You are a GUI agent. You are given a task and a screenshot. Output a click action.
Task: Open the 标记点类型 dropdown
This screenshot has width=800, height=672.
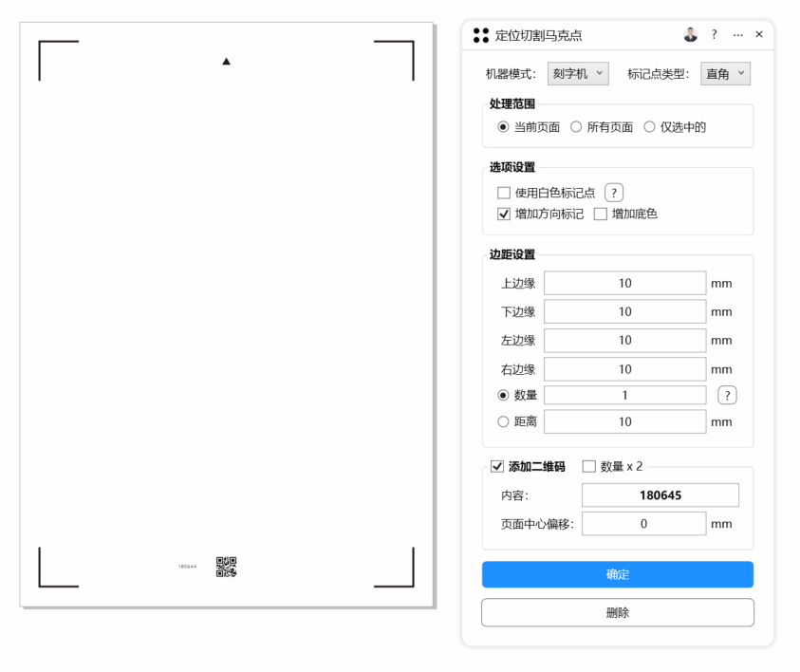pyautogui.click(x=726, y=74)
